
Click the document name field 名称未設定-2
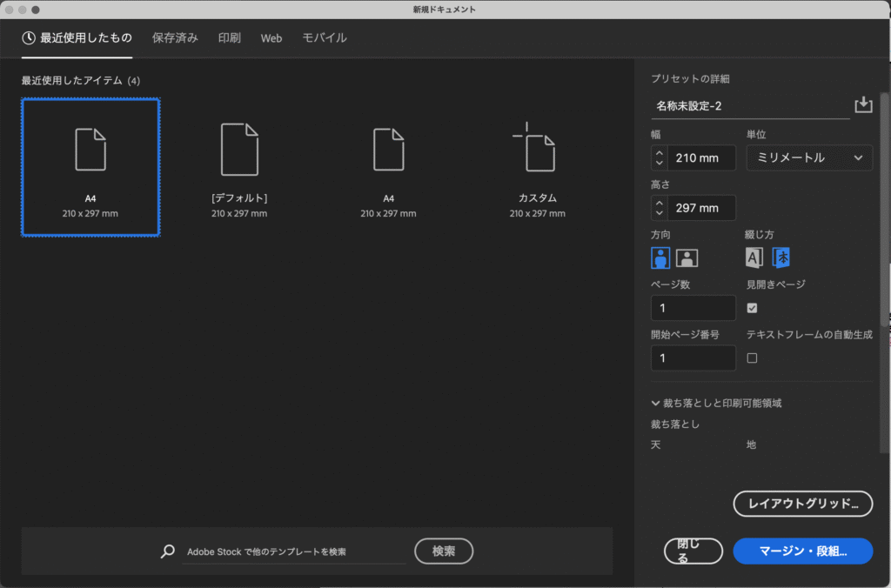[750, 106]
